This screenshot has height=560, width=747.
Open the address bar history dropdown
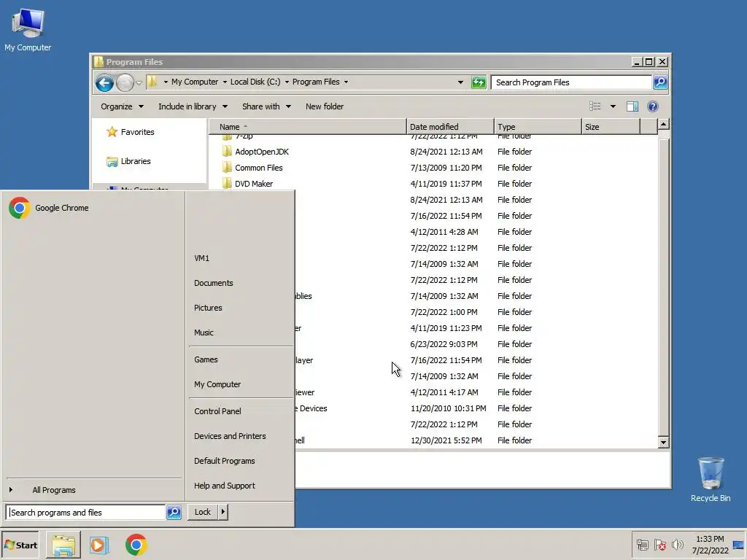(x=460, y=82)
